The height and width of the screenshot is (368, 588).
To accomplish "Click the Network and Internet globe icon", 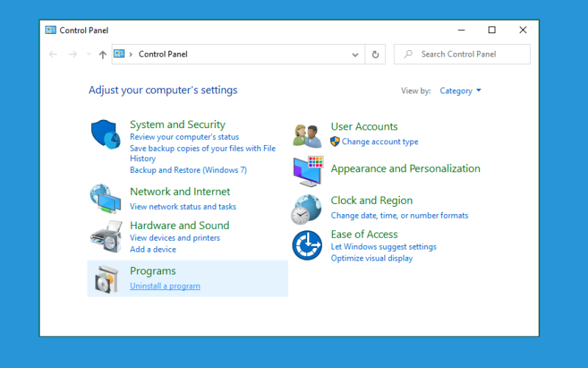I will pos(105,199).
